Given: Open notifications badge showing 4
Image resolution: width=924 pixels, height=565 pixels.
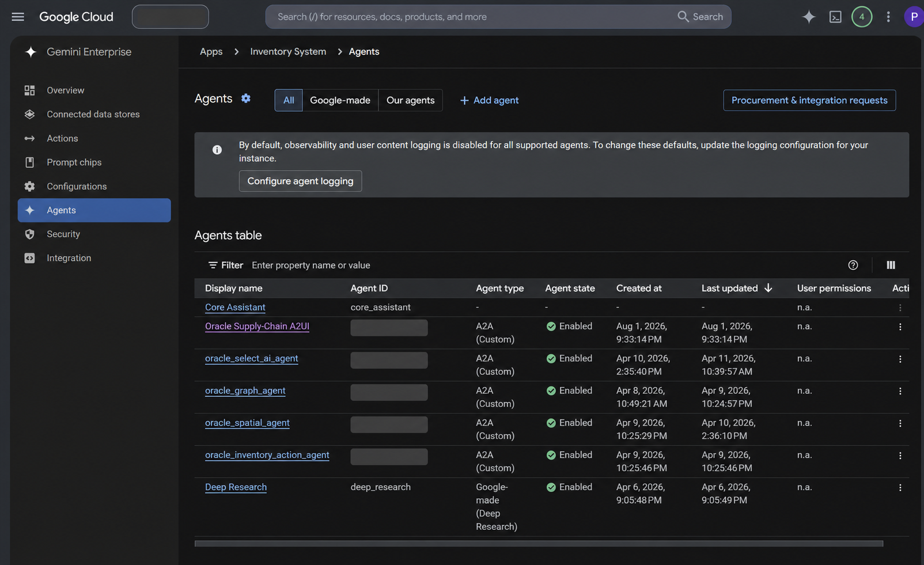Looking at the screenshot, I should click(x=862, y=17).
